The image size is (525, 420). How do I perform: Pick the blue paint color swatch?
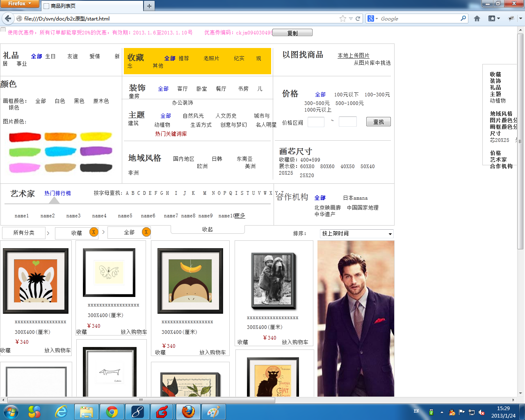[x=61, y=151]
